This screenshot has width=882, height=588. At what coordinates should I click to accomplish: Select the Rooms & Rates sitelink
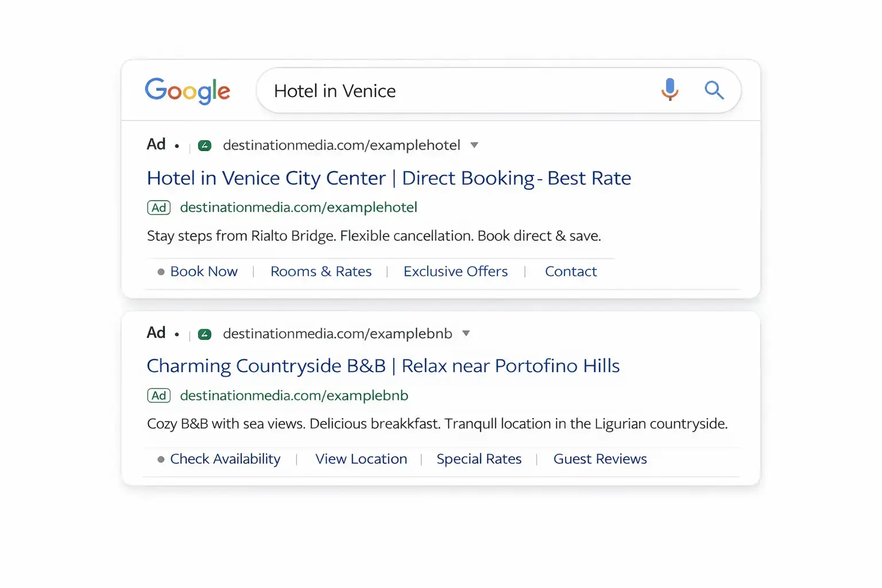pos(320,271)
